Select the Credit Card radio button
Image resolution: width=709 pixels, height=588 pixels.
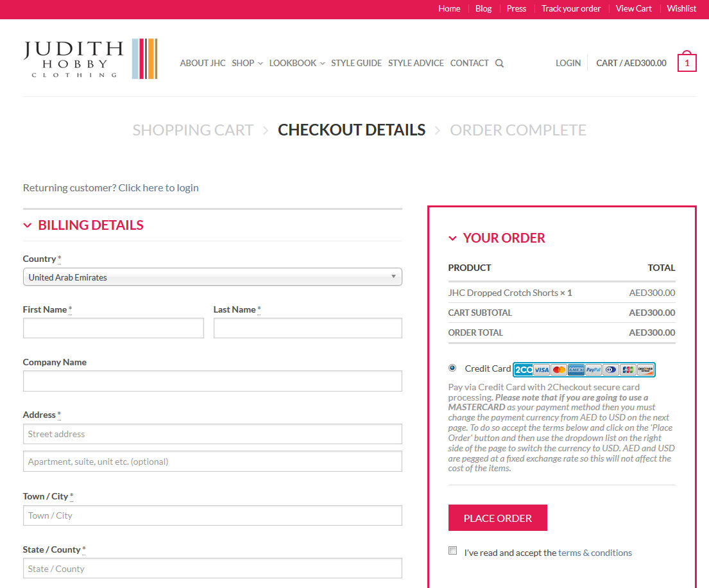452,368
